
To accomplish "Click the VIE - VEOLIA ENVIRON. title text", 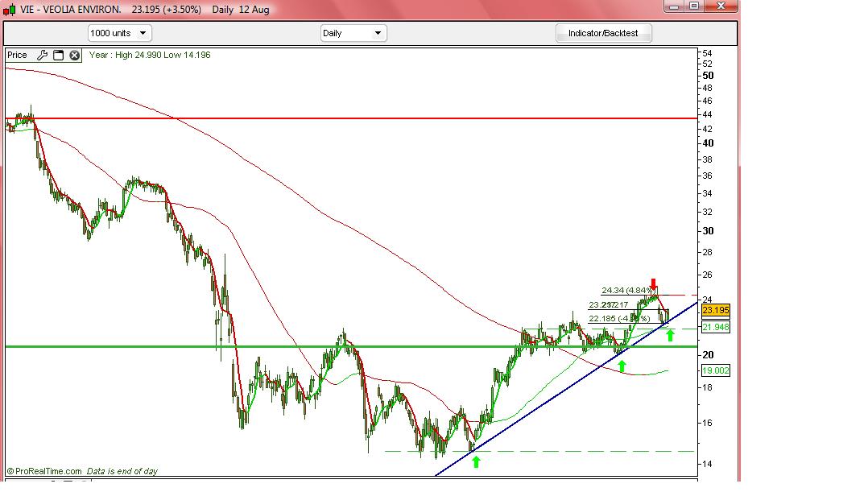I will point(70,10).
